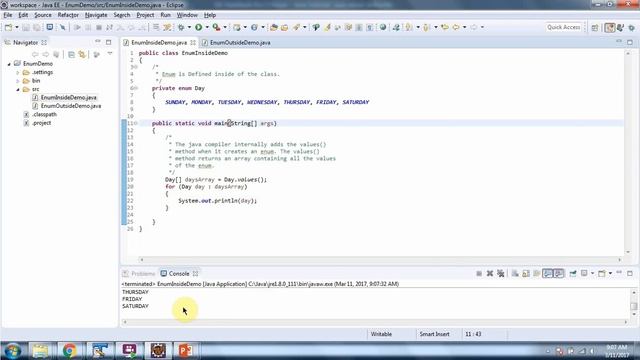Select the Console view tab
The image size is (640, 360).
click(179, 273)
